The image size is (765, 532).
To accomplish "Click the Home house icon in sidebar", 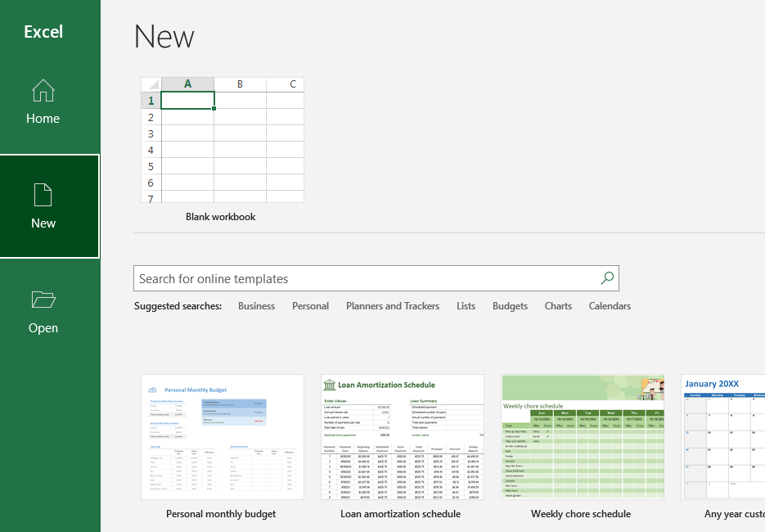I will [x=43, y=90].
